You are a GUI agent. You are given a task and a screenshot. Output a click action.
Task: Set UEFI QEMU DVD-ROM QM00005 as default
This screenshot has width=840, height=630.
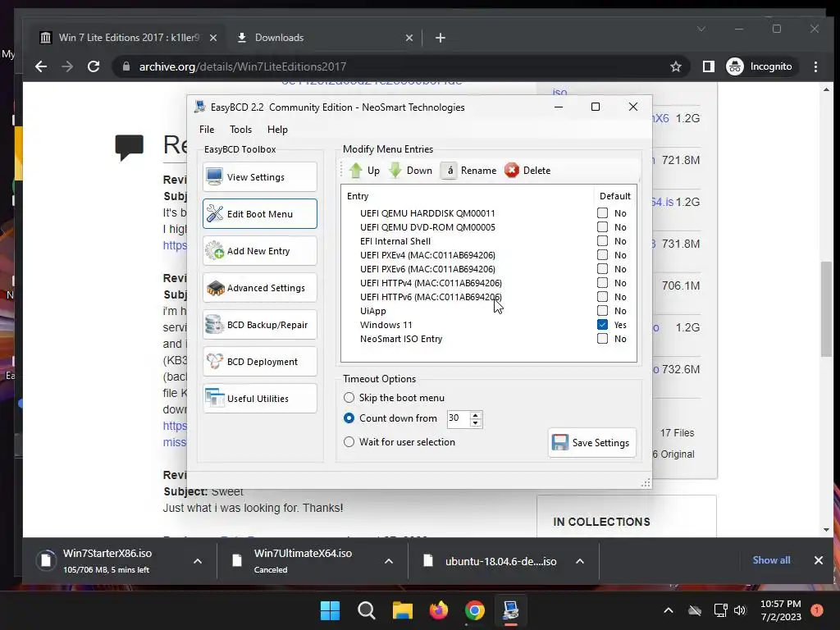tap(603, 227)
